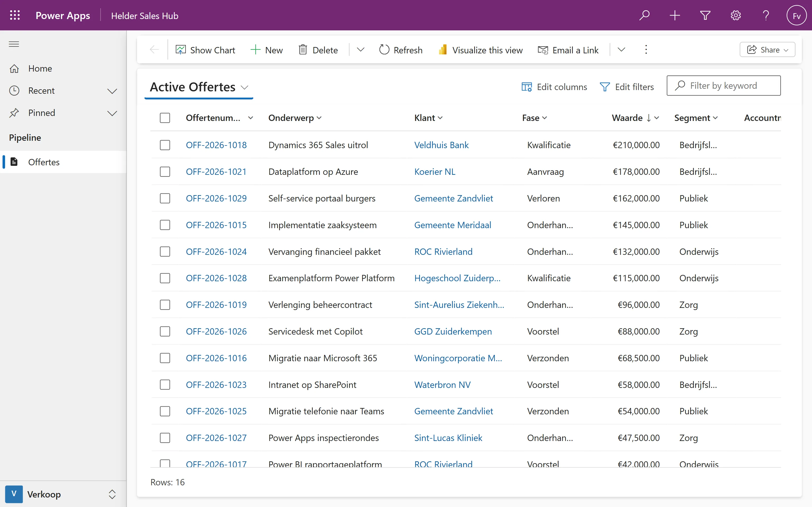This screenshot has height=507, width=812.
Task: Open the settings gear
Action: tap(736, 15)
